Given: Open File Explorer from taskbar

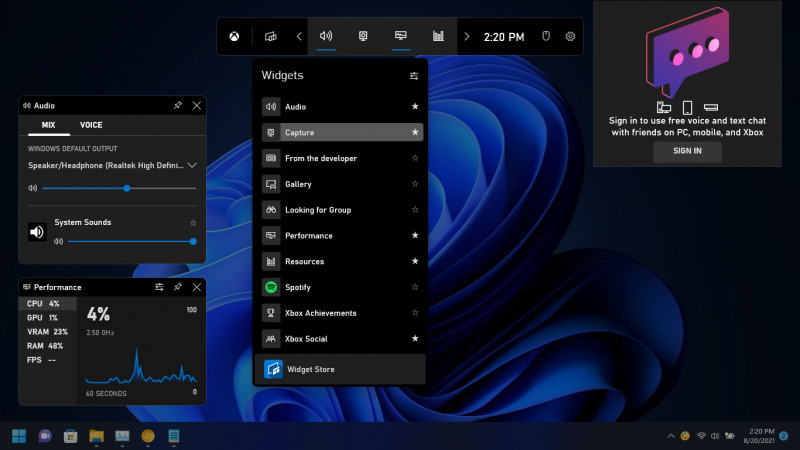Looking at the screenshot, I should click(96, 436).
